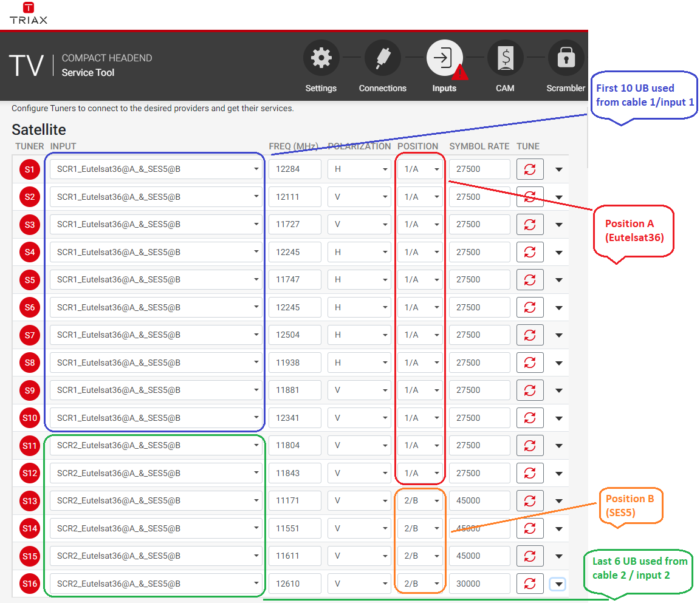Retune tuner S10 with refresh icon
700x603 pixels.
coord(530,418)
